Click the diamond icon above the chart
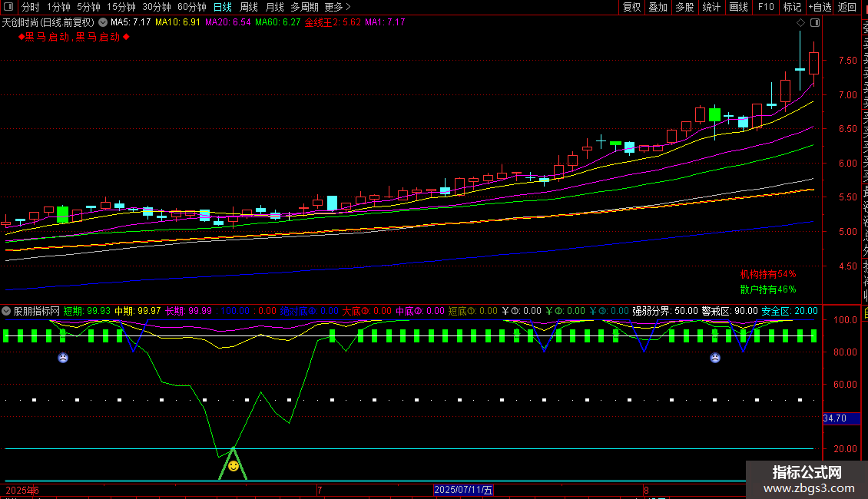This screenshot has height=499, width=868. [800, 23]
